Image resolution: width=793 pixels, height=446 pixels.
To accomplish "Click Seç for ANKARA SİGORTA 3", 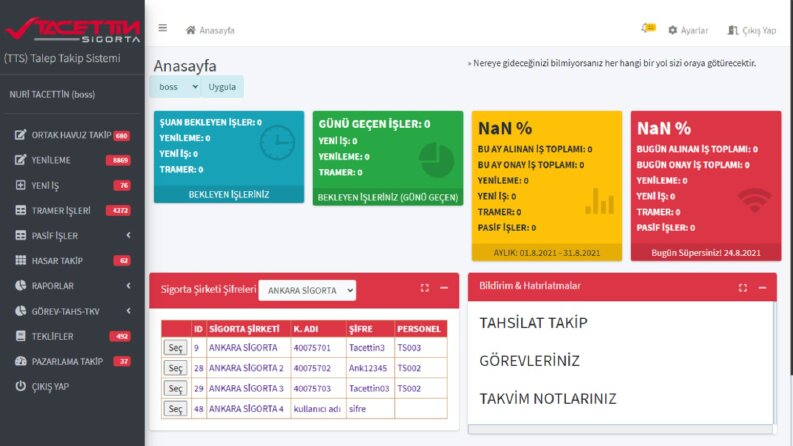I will point(175,388).
